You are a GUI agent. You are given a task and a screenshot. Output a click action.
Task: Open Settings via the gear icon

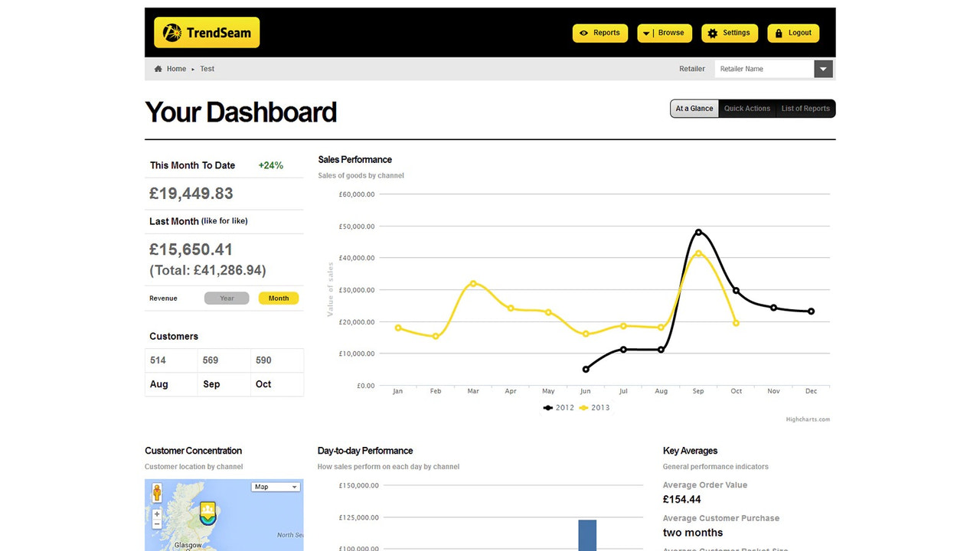click(713, 33)
